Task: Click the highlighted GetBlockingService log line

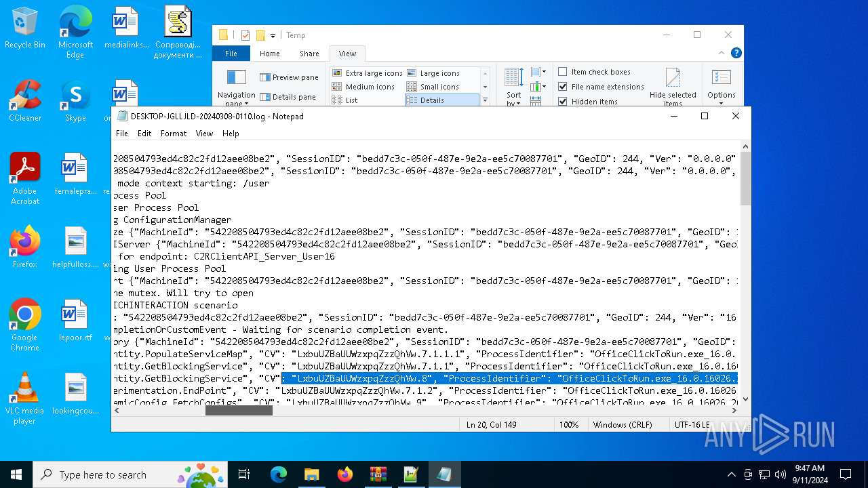Action: coord(425,378)
